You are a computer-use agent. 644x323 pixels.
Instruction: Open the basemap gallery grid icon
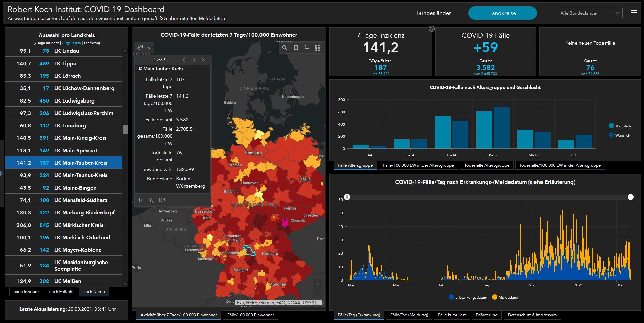pos(318,48)
